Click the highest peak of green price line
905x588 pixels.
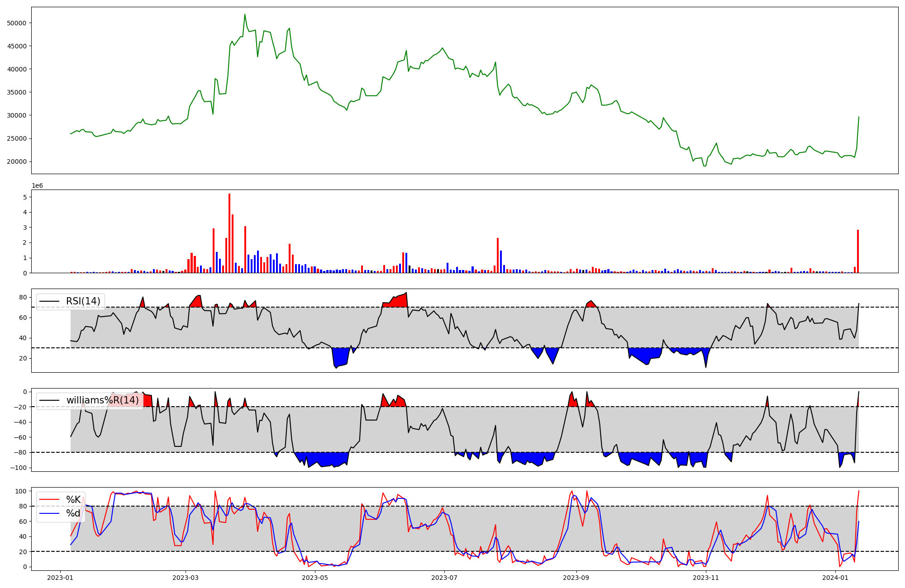[245, 15]
